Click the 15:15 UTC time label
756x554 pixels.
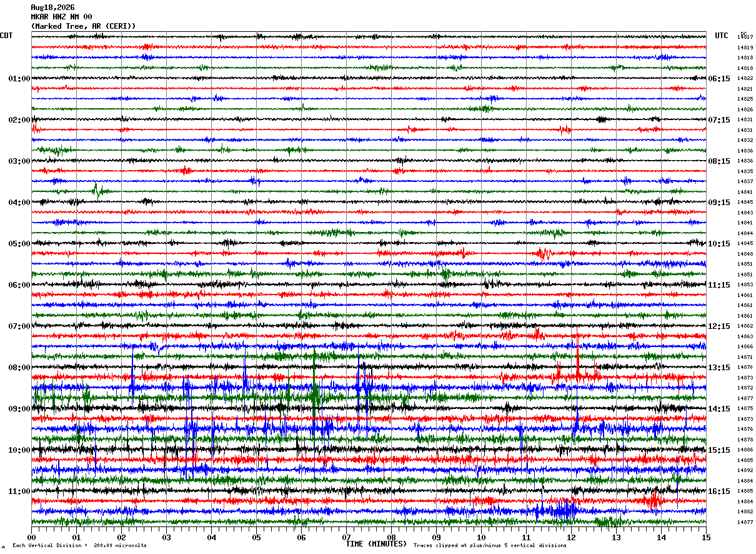pyautogui.click(x=719, y=450)
